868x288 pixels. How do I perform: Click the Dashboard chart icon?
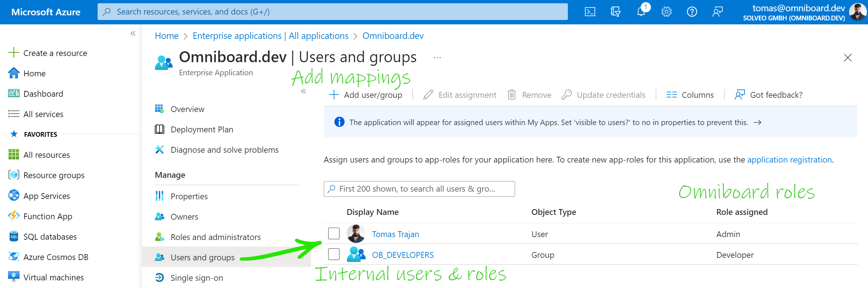click(13, 93)
